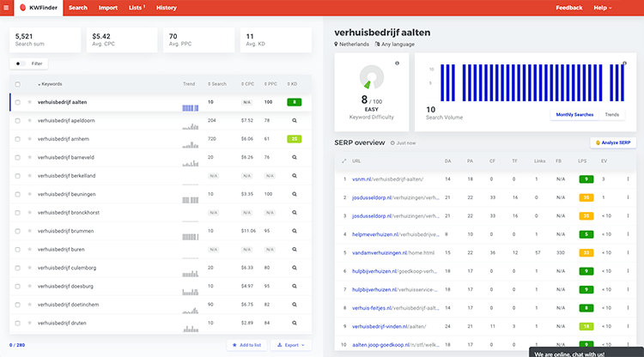644x357 pixels.
Task: Star the keyword verhuisbedrijf apeldoorn
Action: (x=29, y=120)
